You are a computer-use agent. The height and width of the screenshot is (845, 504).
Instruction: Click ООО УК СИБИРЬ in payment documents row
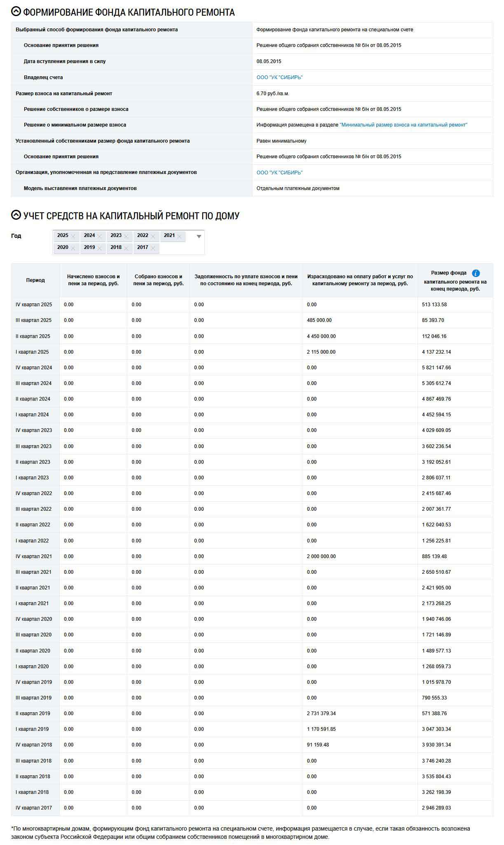280,172
